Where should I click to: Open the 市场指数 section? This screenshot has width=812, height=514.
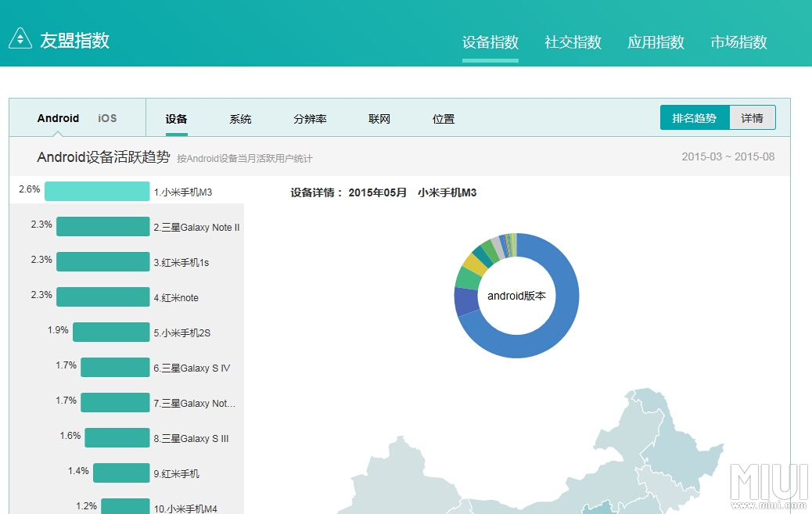tap(738, 42)
